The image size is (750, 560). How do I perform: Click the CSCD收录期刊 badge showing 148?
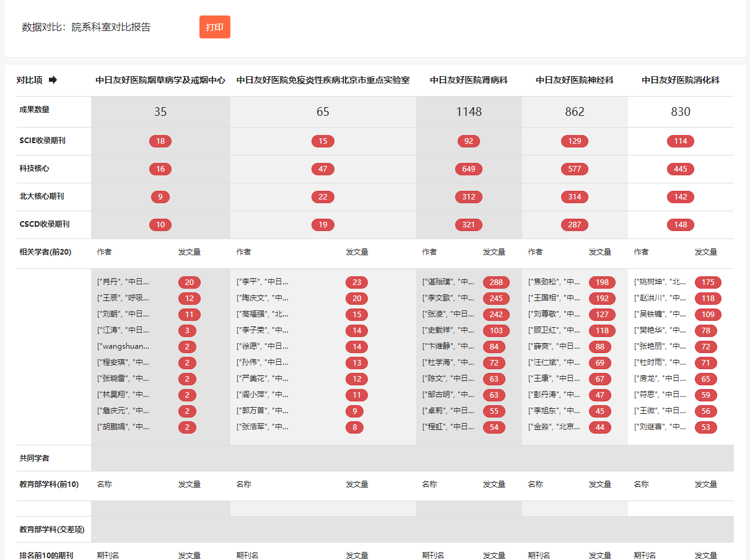pos(681,225)
